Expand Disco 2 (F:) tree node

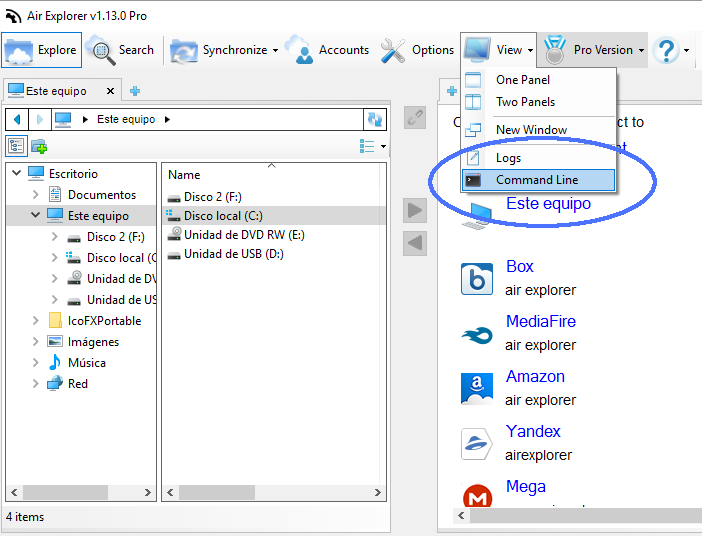click(55, 236)
